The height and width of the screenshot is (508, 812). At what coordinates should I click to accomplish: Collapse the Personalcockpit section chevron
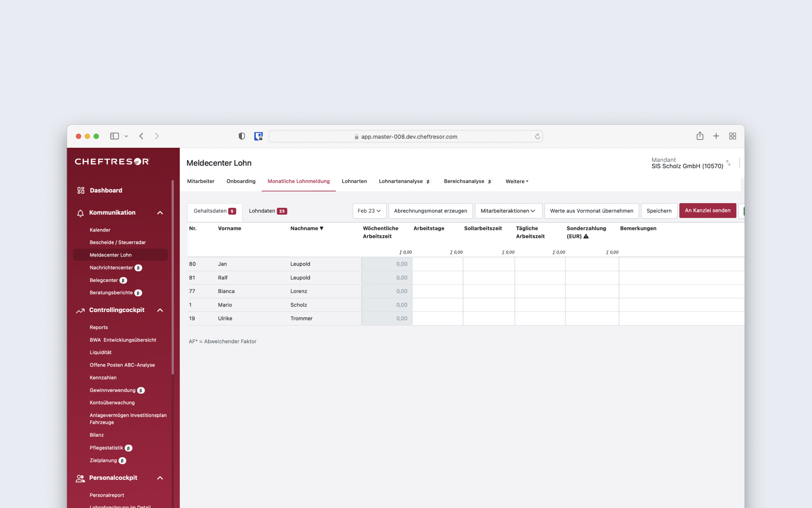coord(160,478)
